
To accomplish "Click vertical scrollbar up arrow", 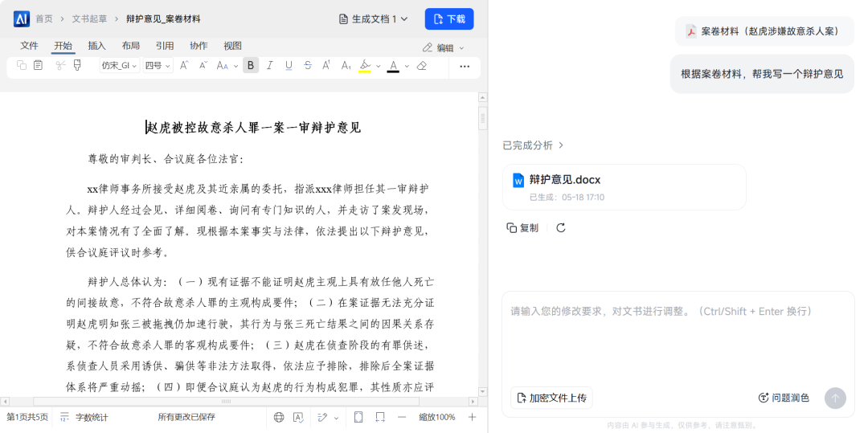I will [x=483, y=98].
